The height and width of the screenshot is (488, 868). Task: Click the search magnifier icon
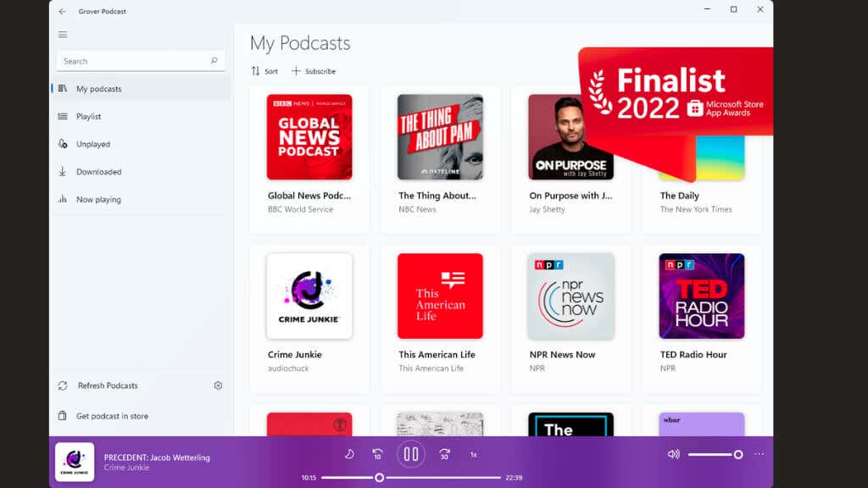[x=214, y=61]
